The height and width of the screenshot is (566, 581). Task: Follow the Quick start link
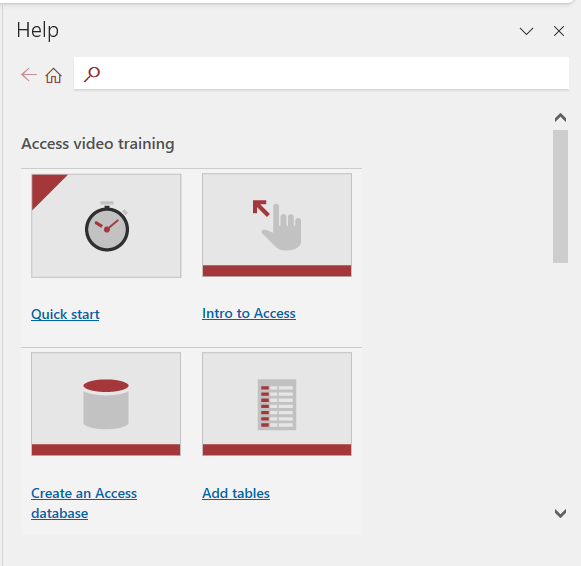(x=65, y=314)
